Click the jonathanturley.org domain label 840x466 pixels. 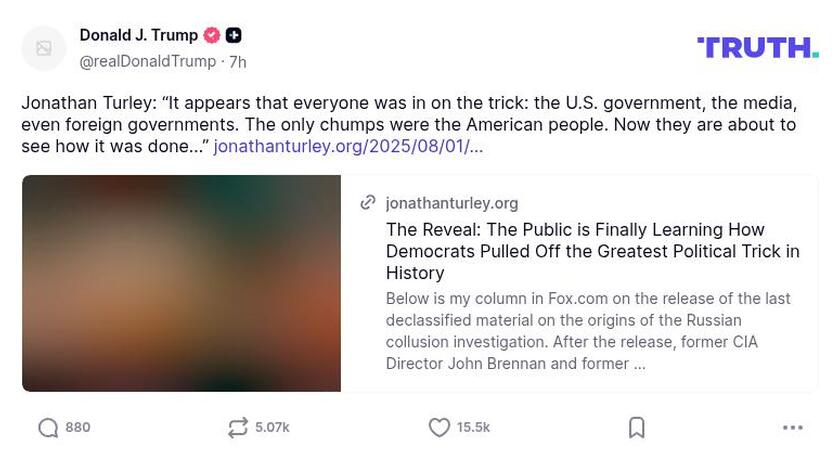pyautogui.click(x=452, y=203)
